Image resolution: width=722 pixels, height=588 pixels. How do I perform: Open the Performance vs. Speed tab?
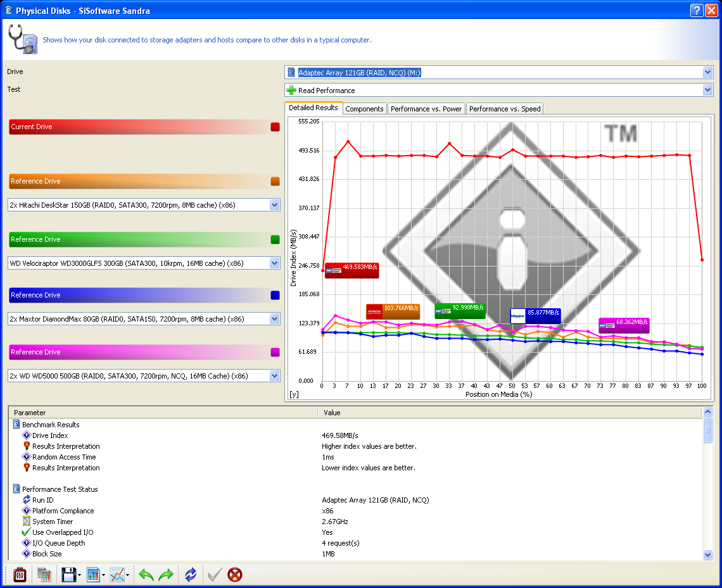tap(505, 109)
